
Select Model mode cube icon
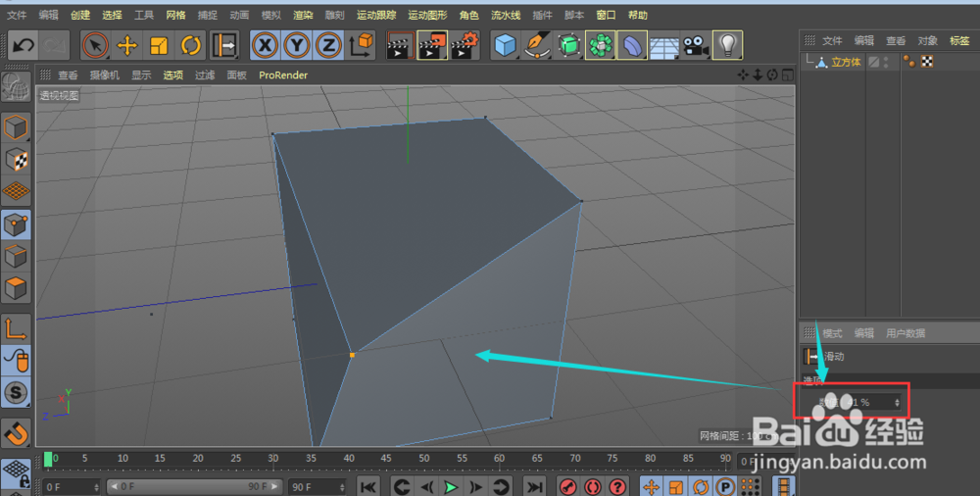point(16,127)
